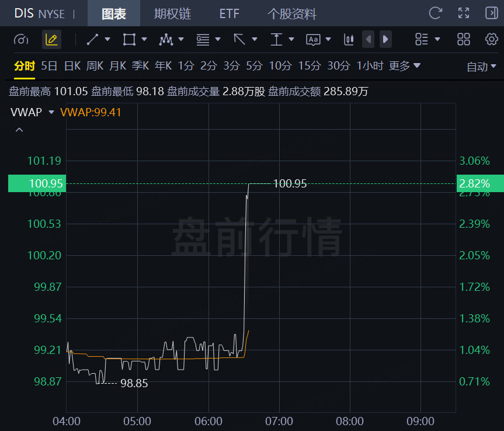Enter fullscreen chart mode

tap(464, 13)
